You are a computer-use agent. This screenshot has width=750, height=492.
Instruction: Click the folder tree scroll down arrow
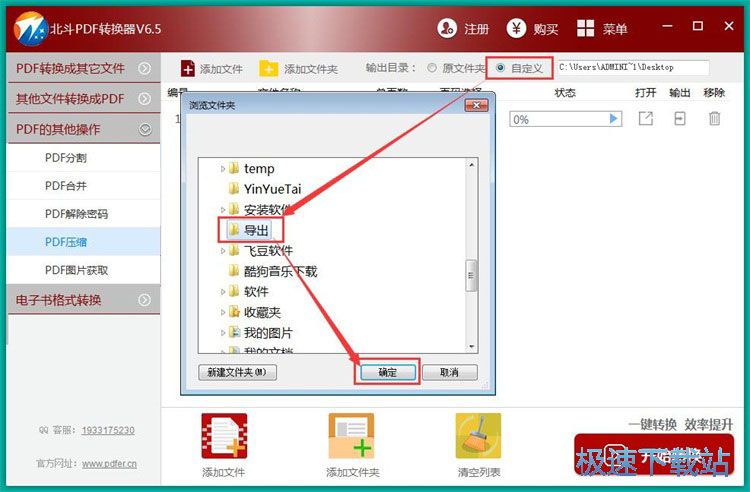(472, 346)
